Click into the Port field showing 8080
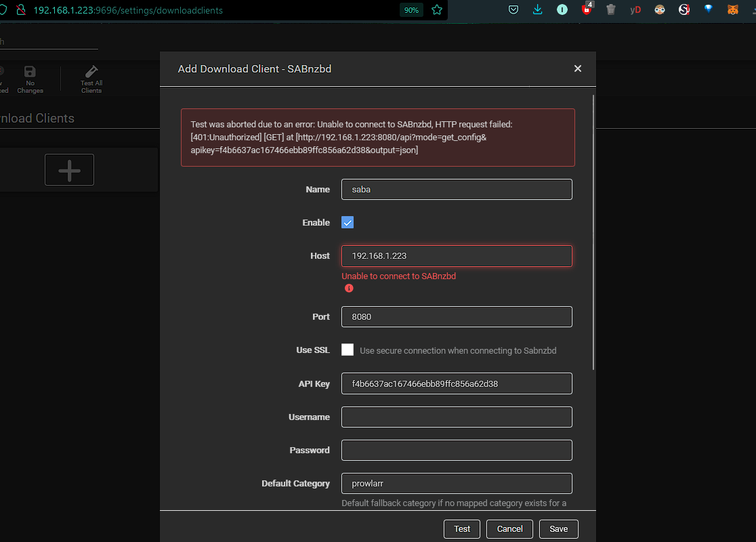Screen dimensions: 756x542 [457, 317]
